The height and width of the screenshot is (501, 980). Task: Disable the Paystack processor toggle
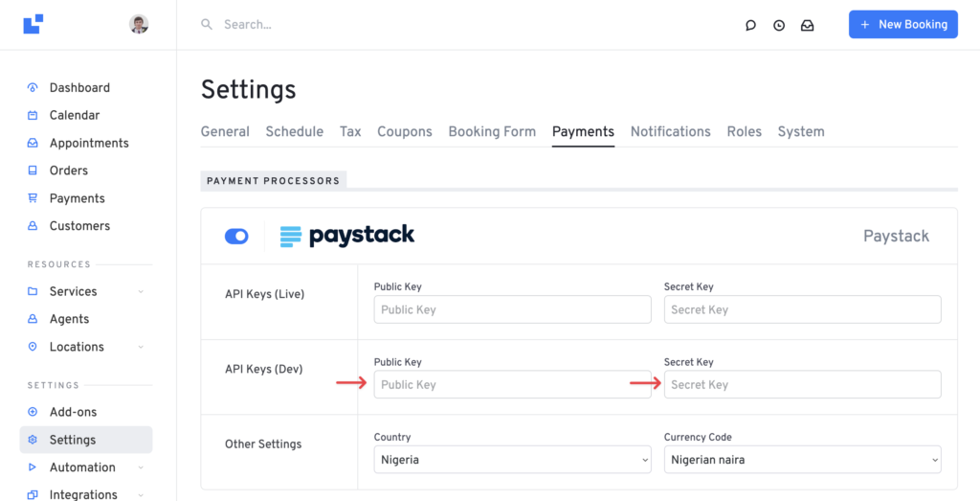[x=236, y=236]
